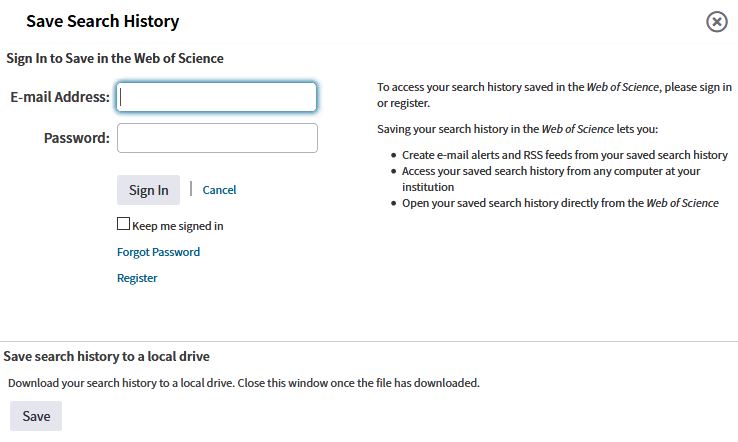Click the Sign In button
Viewport: 738px width, 442px height.
pos(148,190)
